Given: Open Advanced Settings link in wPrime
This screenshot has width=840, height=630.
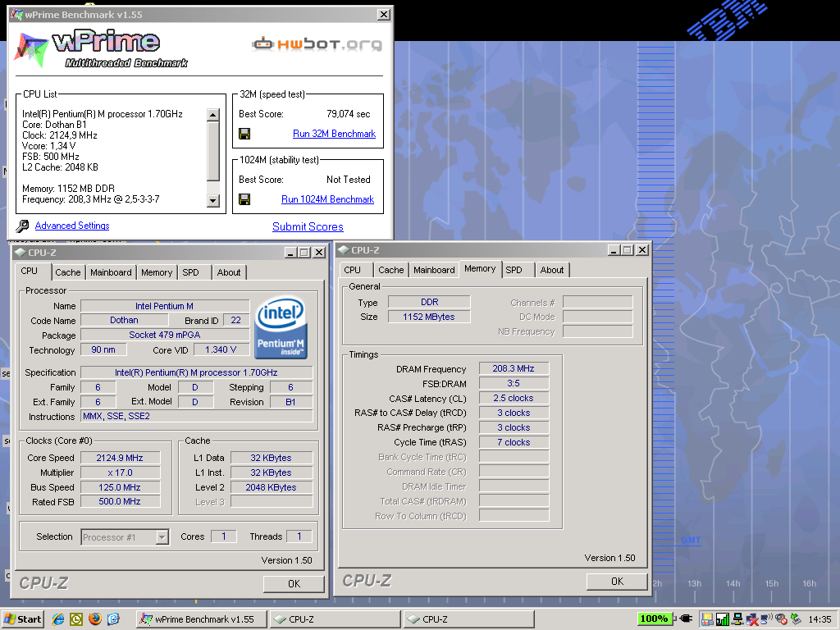Looking at the screenshot, I should pos(72,226).
